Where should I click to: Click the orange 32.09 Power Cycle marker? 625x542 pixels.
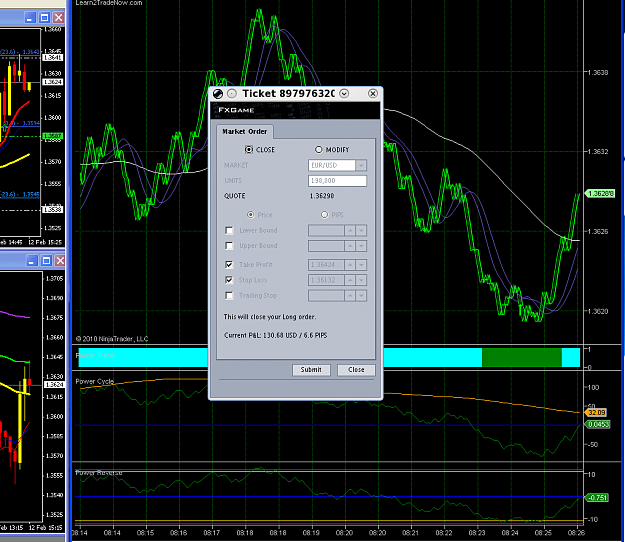point(596,412)
